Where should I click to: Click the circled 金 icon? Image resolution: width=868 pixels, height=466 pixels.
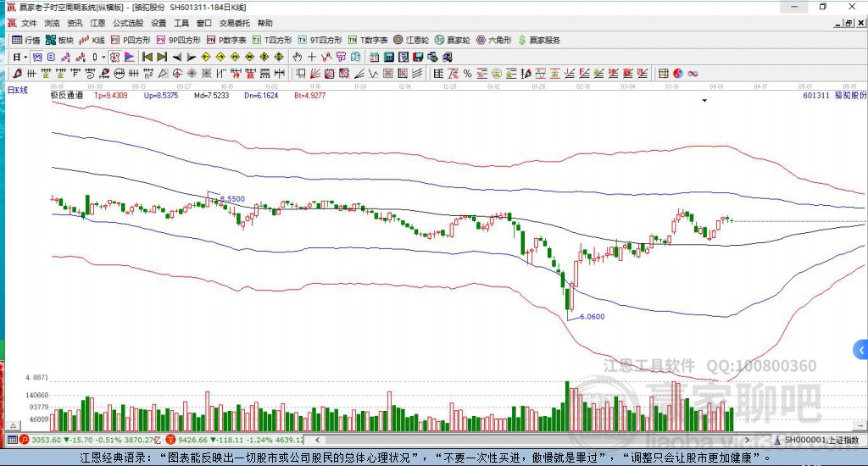(x=495, y=74)
